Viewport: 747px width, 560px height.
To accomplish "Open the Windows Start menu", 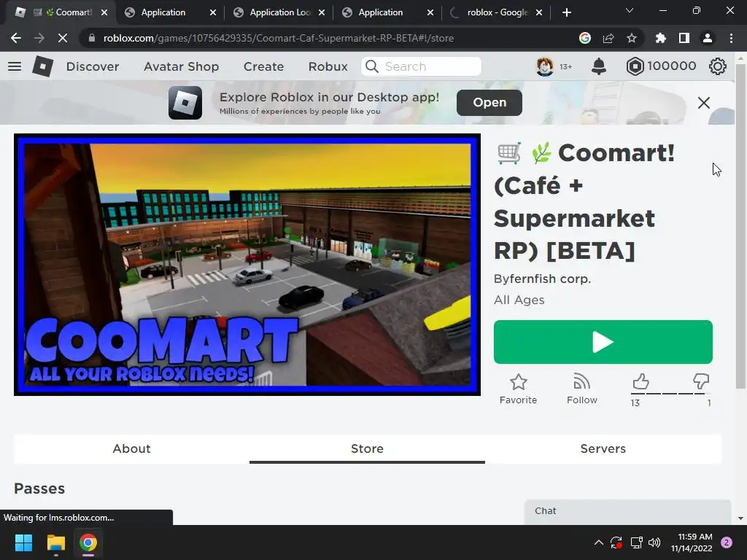I will tap(23, 542).
